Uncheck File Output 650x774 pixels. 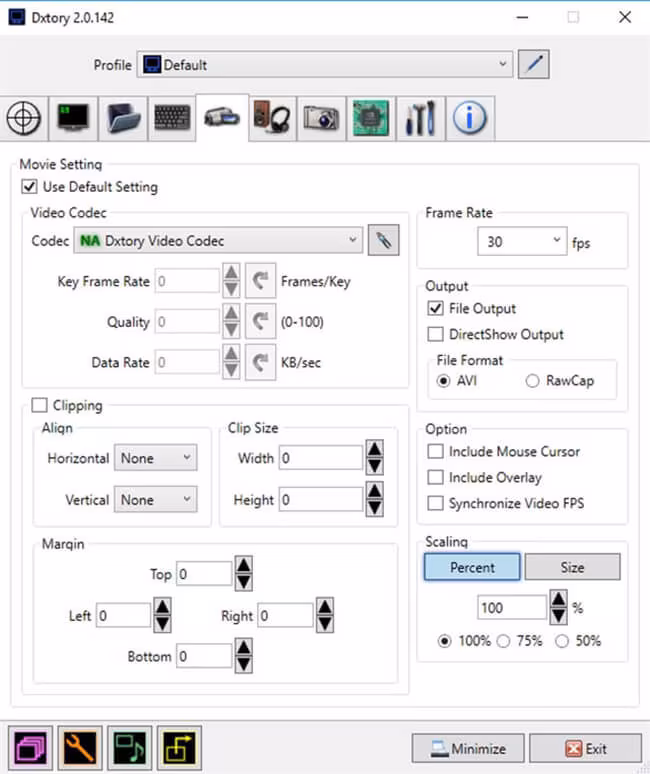[435, 309]
